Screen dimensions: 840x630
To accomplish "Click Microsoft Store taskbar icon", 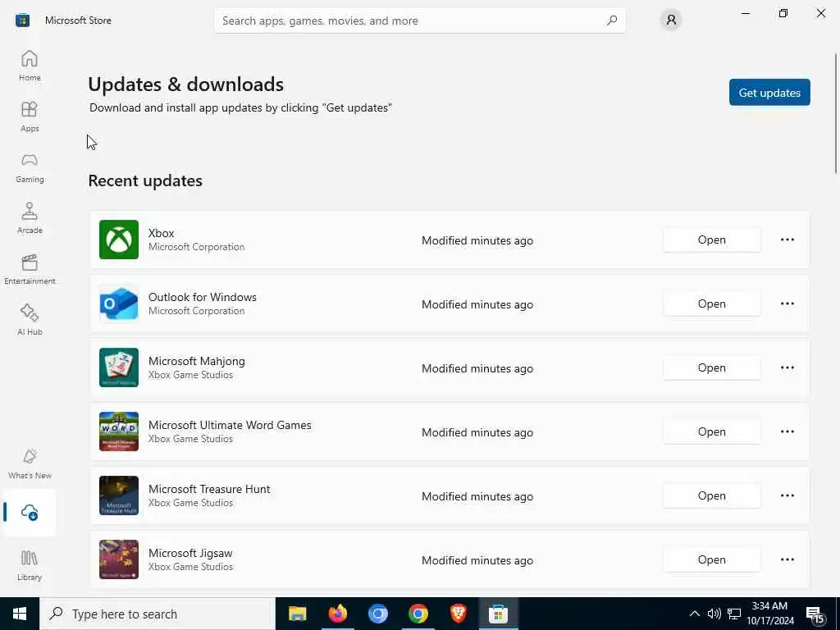I will pyautogui.click(x=498, y=614).
